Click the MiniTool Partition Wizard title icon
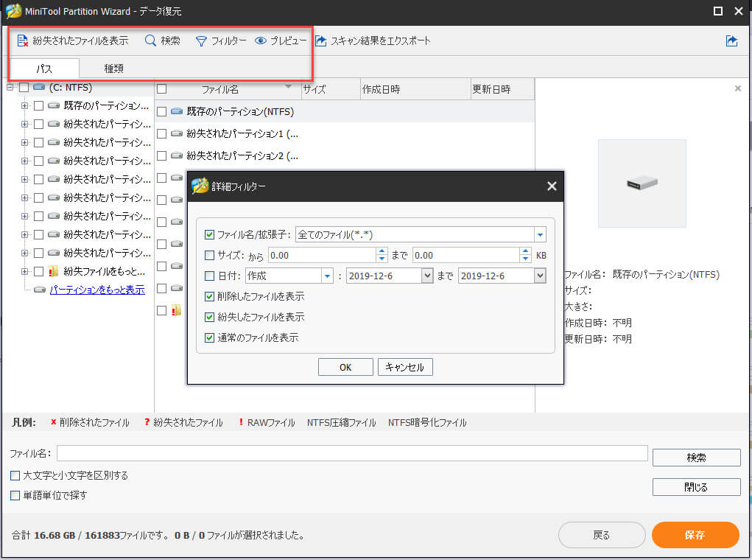 tap(13, 10)
